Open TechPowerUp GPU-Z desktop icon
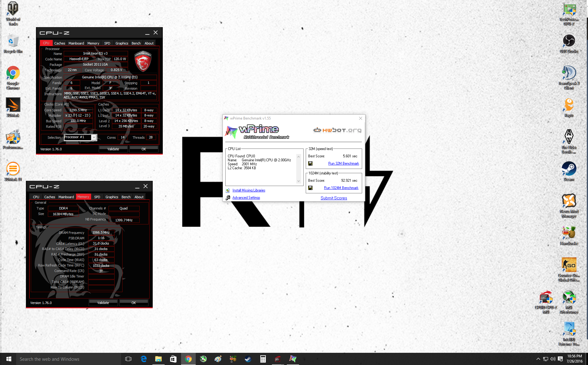The height and width of the screenshot is (365, 588). coord(569,13)
